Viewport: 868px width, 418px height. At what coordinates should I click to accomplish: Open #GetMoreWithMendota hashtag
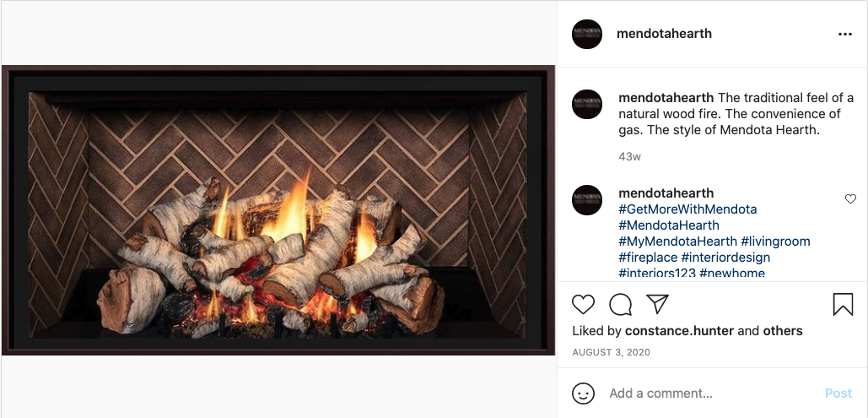coord(687,209)
